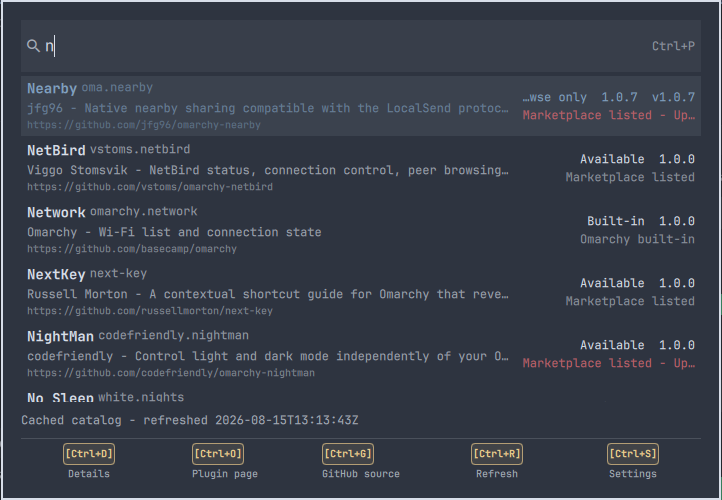
Task: Click the Ctrl+P shortcut hint
Action: [673, 46]
